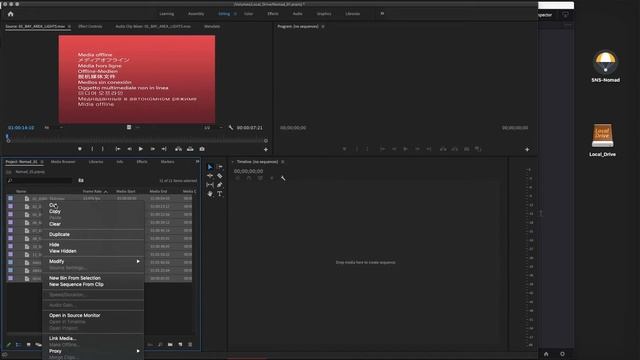Open Media Browser tab
This screenshot has height=360, width=640.
(x=63, y=162)
